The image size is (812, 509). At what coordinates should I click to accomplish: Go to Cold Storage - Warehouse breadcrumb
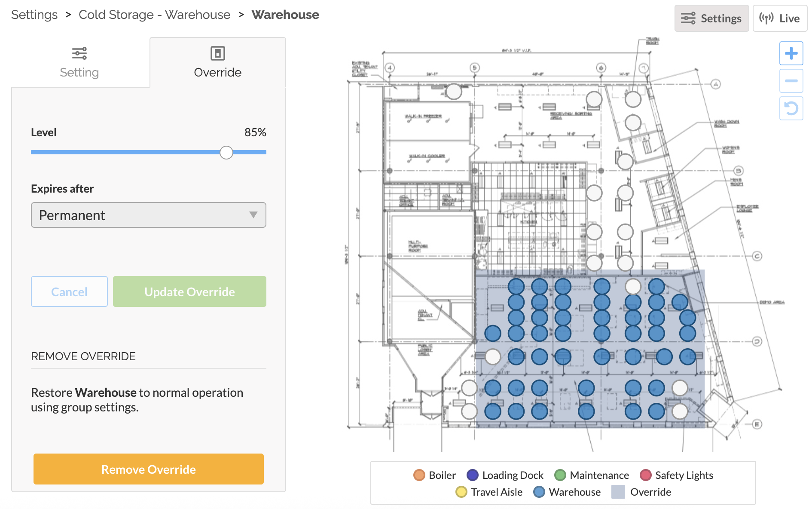(x=154, y=15)
